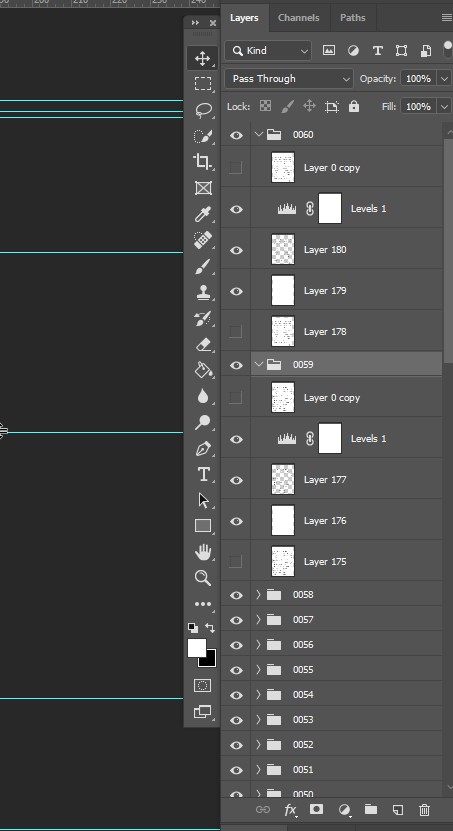Open the Fill slider dropdown arrow
453x831 pixels.
tap(444, 107)
